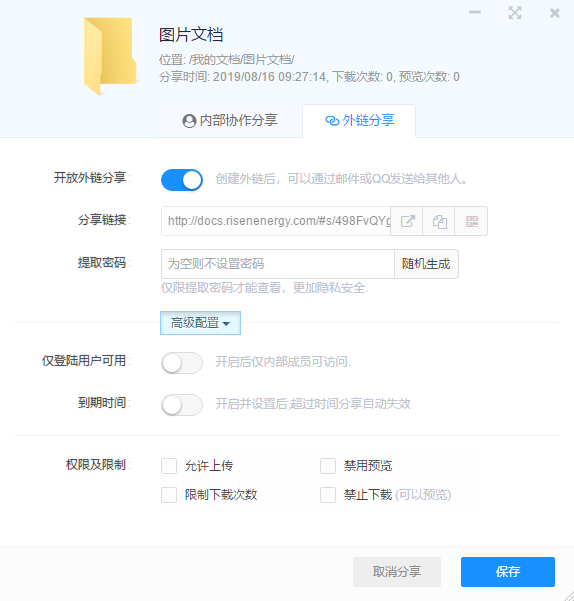The image size is (574, 601).
Task: Check the 禁用预览 checkbox
Action: 328,466
